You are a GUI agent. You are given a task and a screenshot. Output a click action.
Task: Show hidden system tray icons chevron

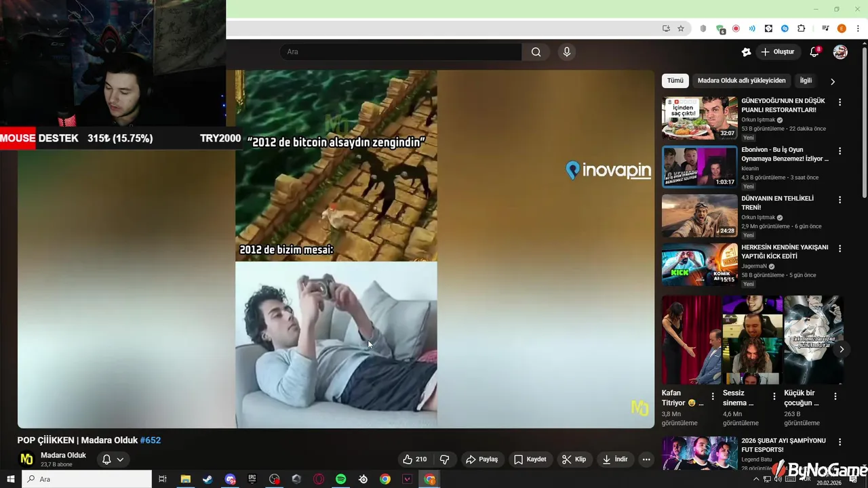(x=756, y=479)
